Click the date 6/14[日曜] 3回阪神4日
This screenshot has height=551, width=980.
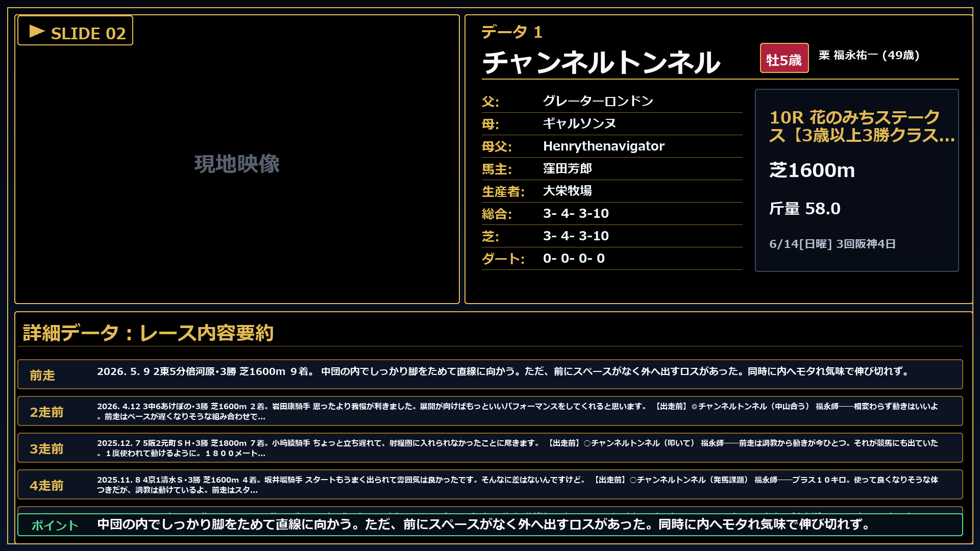[x=832, y=244]
